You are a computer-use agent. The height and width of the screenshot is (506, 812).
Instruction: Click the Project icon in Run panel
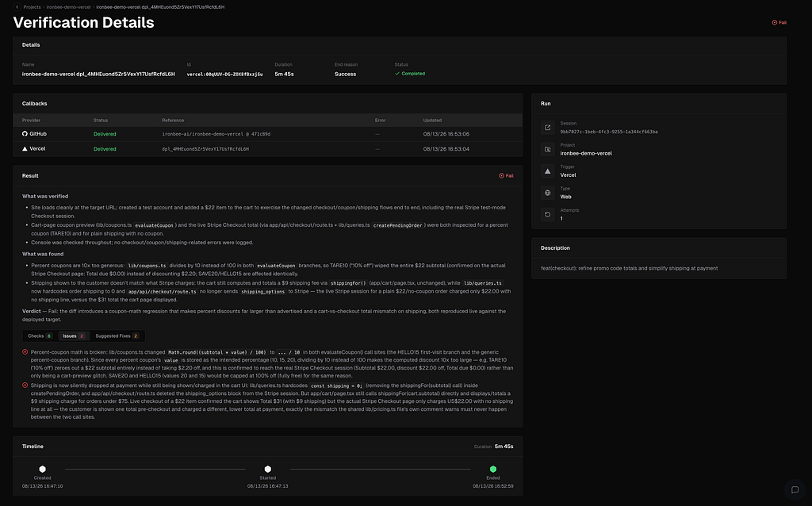tap(547, 149)
